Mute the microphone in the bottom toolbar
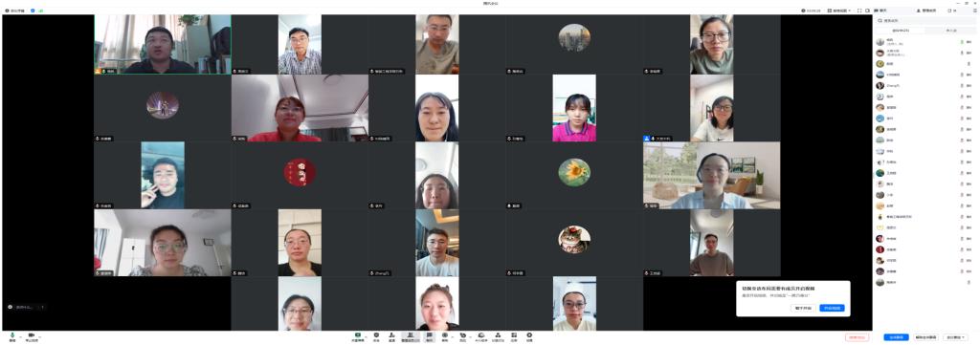The width and height of the screenshot is (980, 345). 11,336
